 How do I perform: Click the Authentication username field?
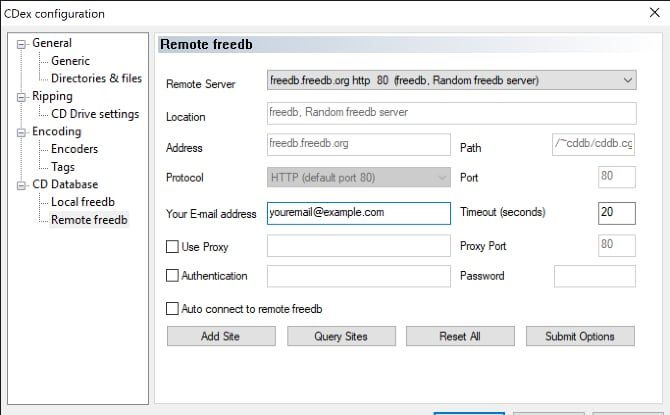coord(359,276)
